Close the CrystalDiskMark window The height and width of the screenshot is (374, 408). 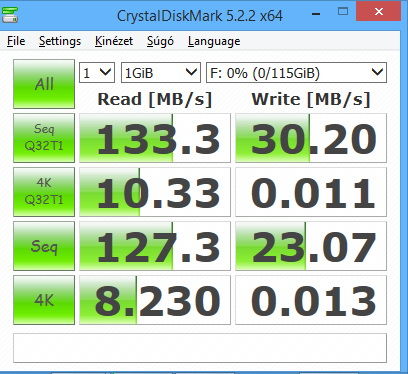pyautogui.click(x=378, y=11)
